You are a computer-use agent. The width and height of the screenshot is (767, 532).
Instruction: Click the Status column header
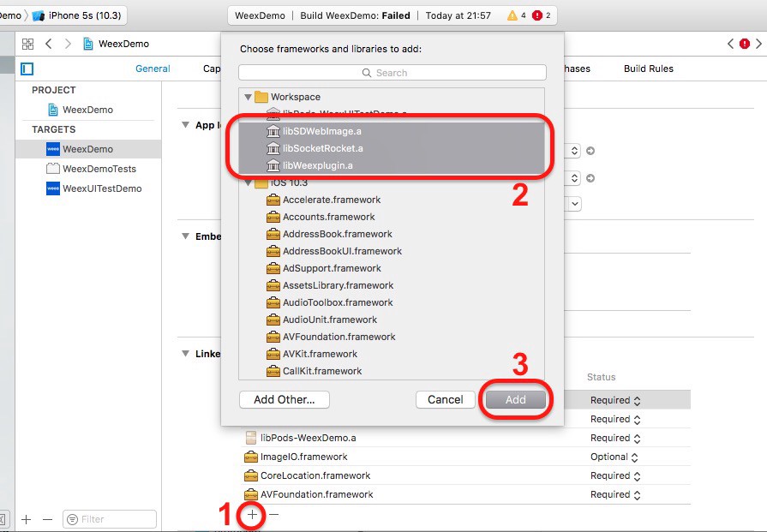click(602, 377)
